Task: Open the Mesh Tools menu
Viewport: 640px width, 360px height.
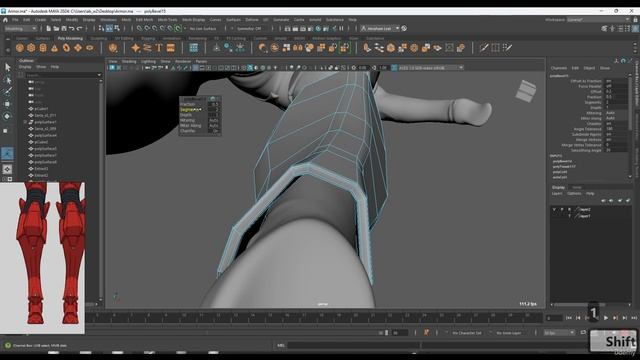Action: point(167,20)
